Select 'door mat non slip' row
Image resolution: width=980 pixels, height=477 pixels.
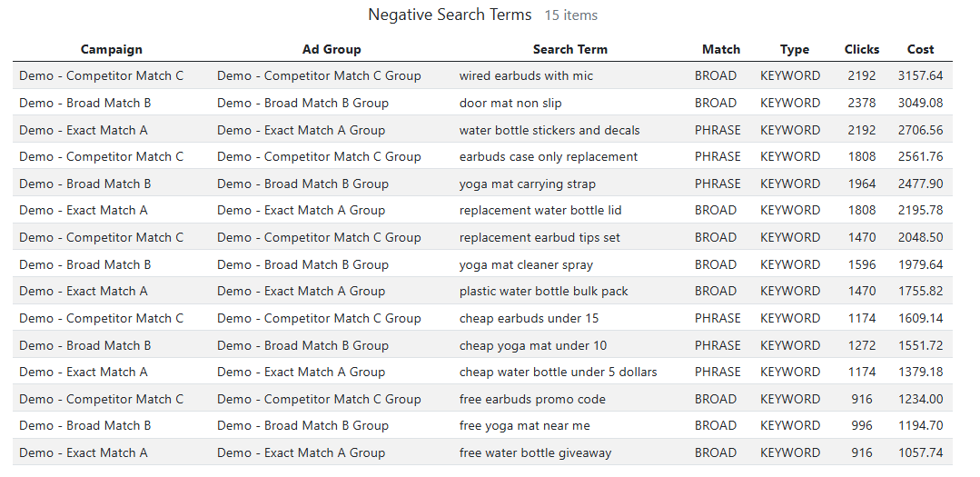[510, 103]
